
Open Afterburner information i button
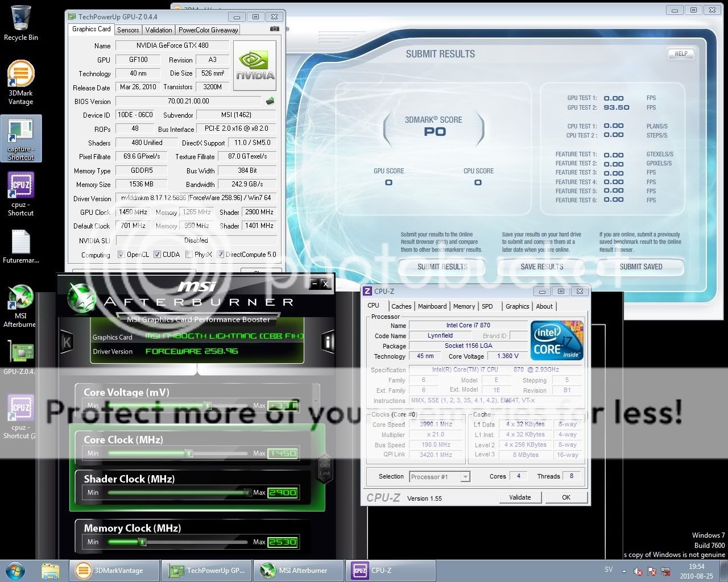tap(328, 342)
